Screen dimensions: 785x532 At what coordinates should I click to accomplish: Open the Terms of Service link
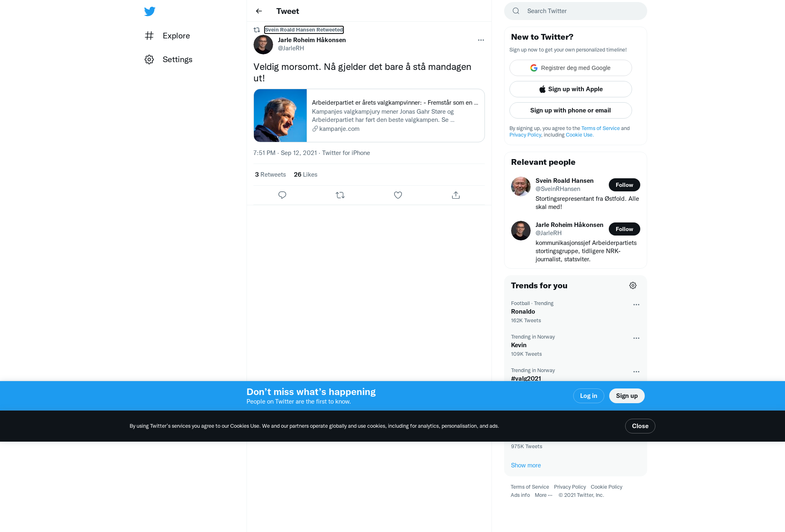pos(530,487)
